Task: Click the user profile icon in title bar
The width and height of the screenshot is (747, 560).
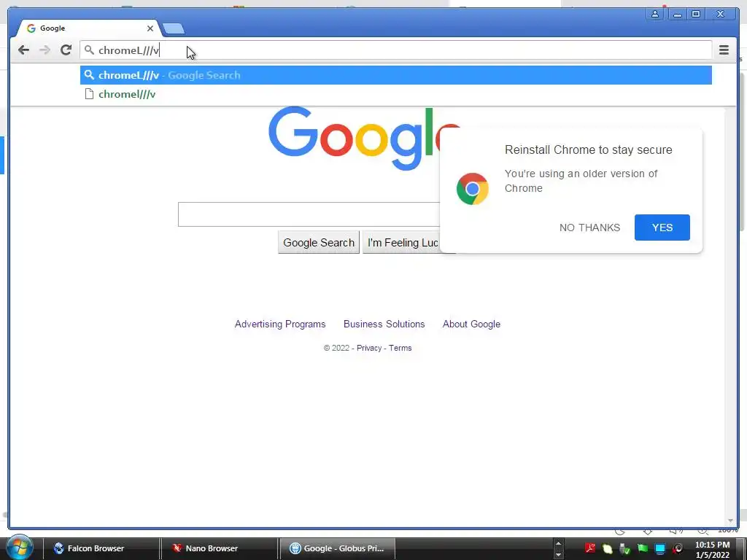Action: click(655, 14)
